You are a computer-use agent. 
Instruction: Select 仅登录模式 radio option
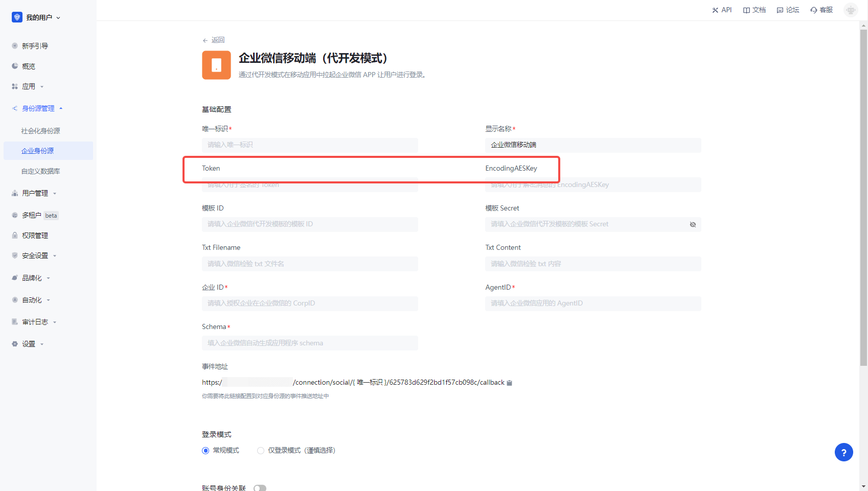coord(261,451)
